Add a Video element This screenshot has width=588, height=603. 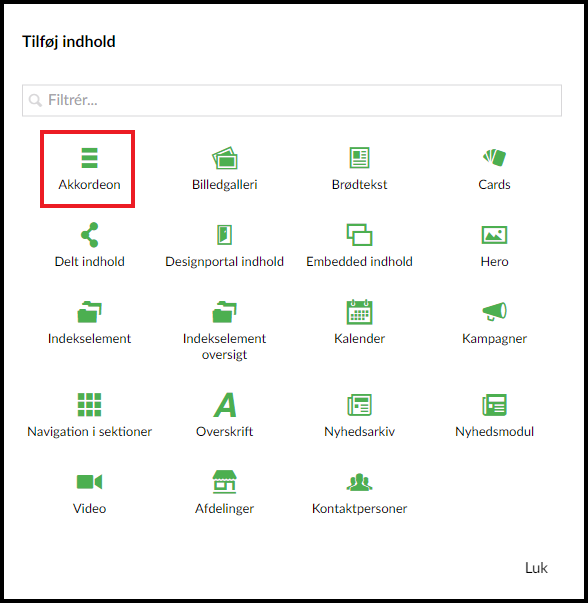click(89, 492)
